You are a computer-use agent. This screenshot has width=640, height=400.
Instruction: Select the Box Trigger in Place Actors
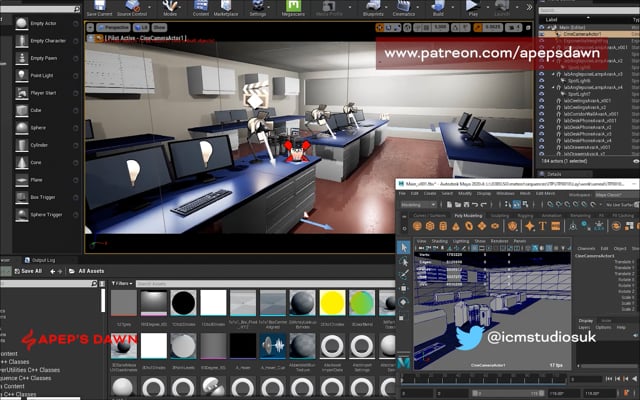pyautogui.click(x=22, y=197)
